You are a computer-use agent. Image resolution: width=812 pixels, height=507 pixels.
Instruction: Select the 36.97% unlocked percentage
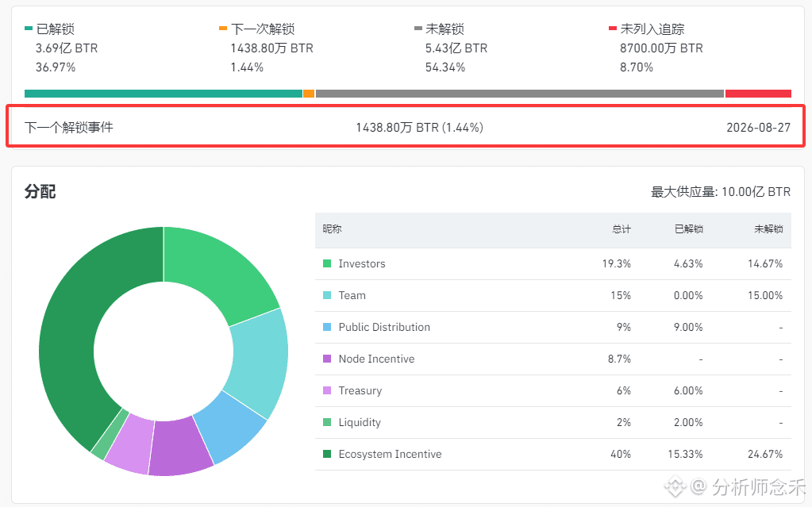56,67
